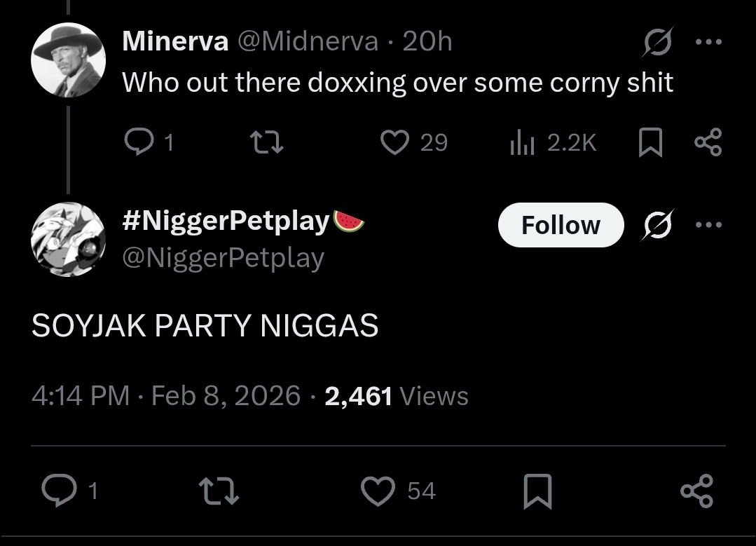The width and height of the screenshot is (756, 546).
Task: Bookmark the main post
Action: tap(537, 490)
